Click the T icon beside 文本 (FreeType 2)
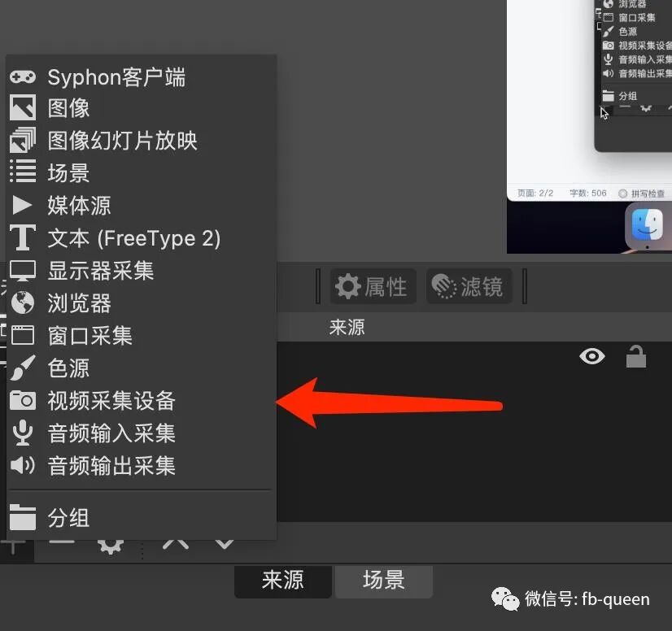The height and width of the screenshot is (631, 672). [x=23, y=238]
